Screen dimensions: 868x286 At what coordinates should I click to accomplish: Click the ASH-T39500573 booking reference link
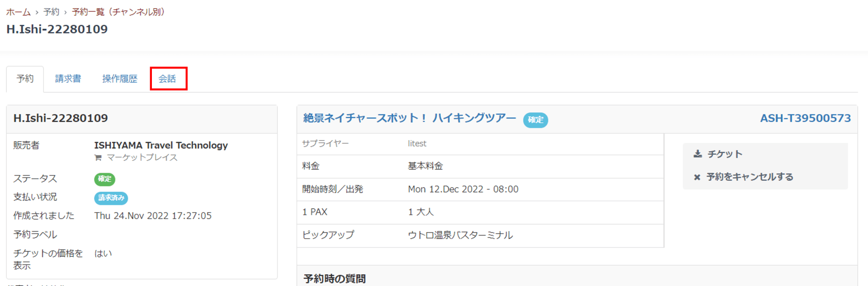[805, 118]
